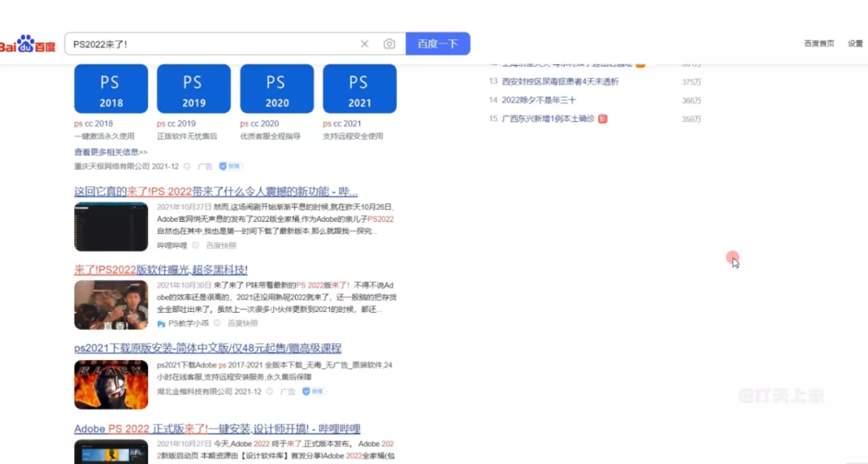Open image search via the camera icon
The image size is (868, 464).
tap(389, 43)
